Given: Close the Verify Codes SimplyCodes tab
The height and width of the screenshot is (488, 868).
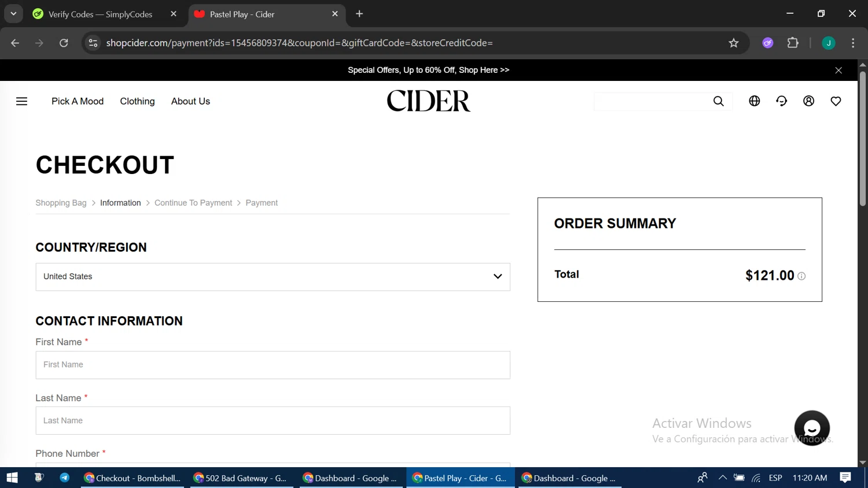Looking at the screenshot, I should [173, 14].
